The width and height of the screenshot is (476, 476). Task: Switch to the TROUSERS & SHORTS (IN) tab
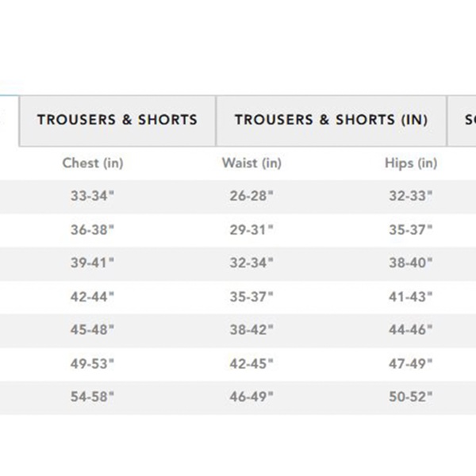pyautogui.click(x=331, y=121)
